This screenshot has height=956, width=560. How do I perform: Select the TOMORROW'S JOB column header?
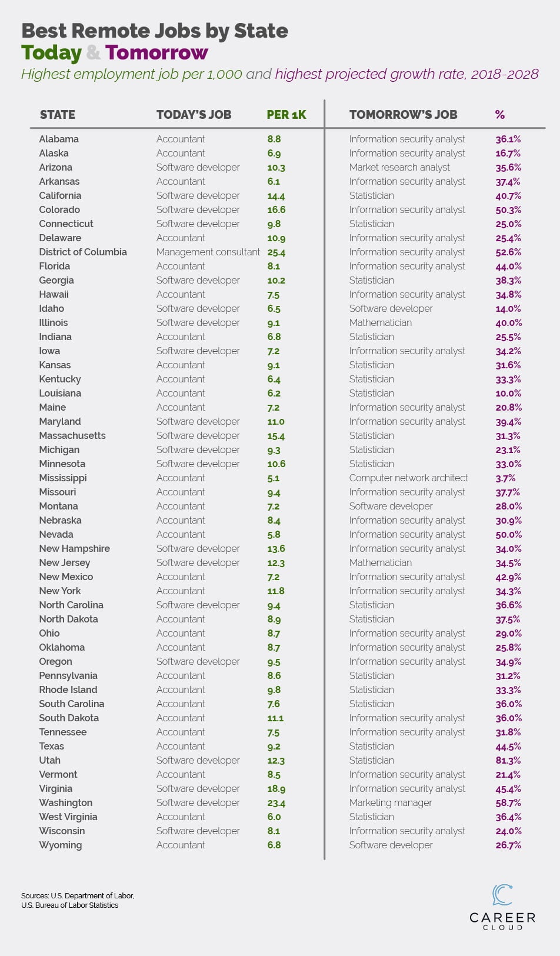point(403,115)
